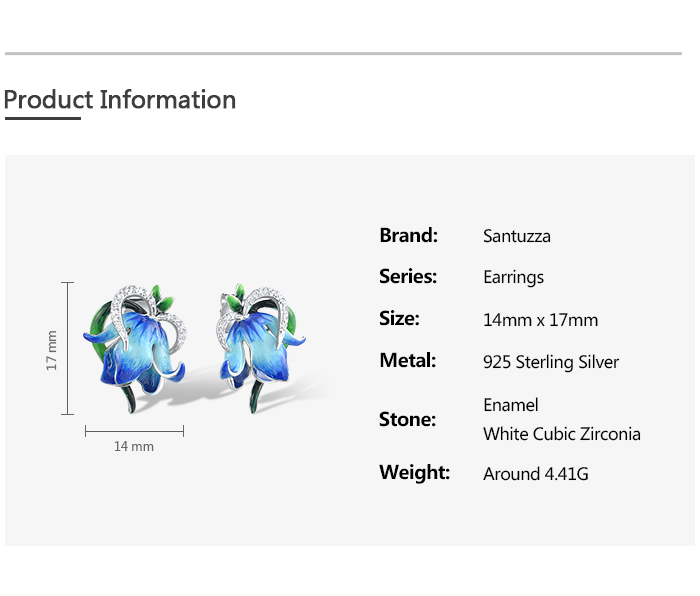Click the horizontal width dimension line
Viewport: 700px width, 596px height.
click(134, 431)
